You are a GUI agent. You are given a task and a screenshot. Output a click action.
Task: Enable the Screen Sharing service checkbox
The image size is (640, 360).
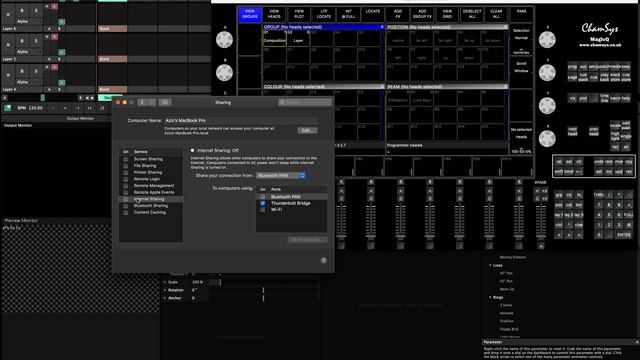click(x=125, y=159)
